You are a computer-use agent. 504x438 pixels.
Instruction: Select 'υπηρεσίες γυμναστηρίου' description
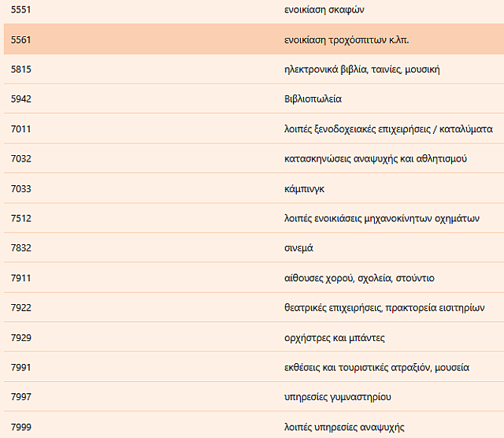pos(337,397)
